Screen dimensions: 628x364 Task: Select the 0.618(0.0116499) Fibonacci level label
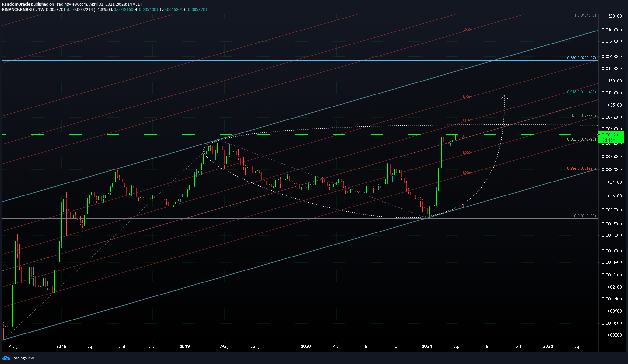[x=581, y=92]
